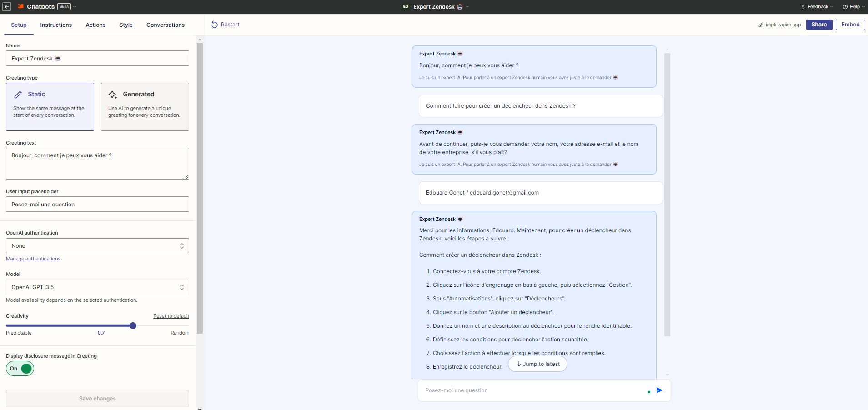
Task: Restart the chat preview
Action: coord(226,25)
